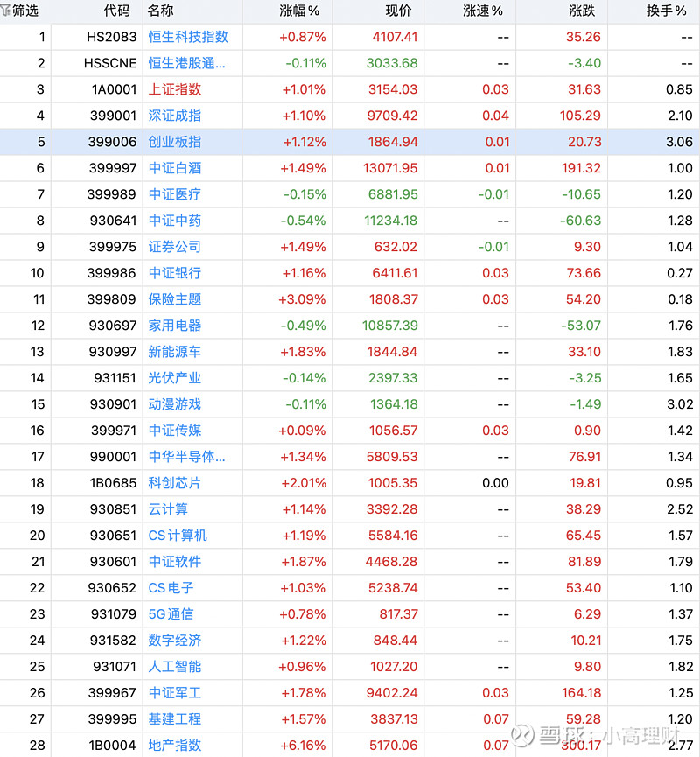Click price 3033.68
700x757 pixels.
pyautogui.click(x=392, y=63)
